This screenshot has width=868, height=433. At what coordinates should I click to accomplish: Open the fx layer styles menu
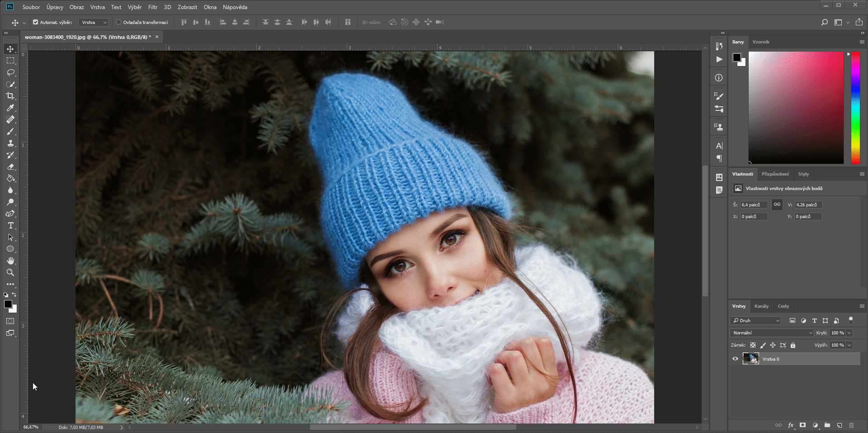click(x=790, y=425)
